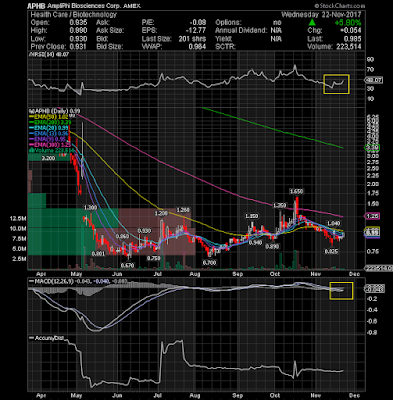The height and width of the screenshot is (400, 393).
Task: Click the green up-arrow change indicator
Action: [x=312, y=23]
